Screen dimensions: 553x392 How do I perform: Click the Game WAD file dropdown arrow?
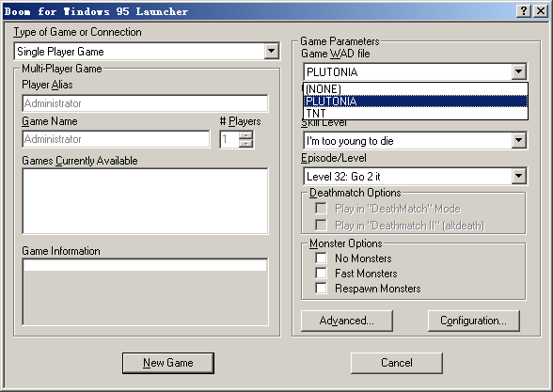[x=518, y=71]
